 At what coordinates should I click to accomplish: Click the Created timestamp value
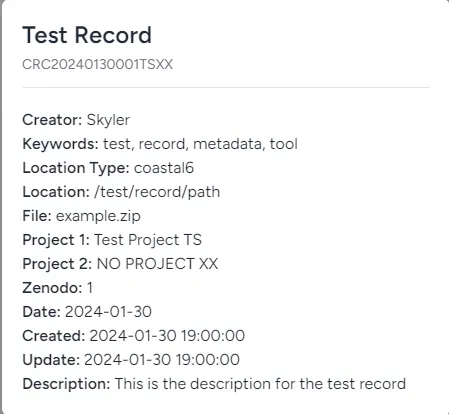coord(167,336)
